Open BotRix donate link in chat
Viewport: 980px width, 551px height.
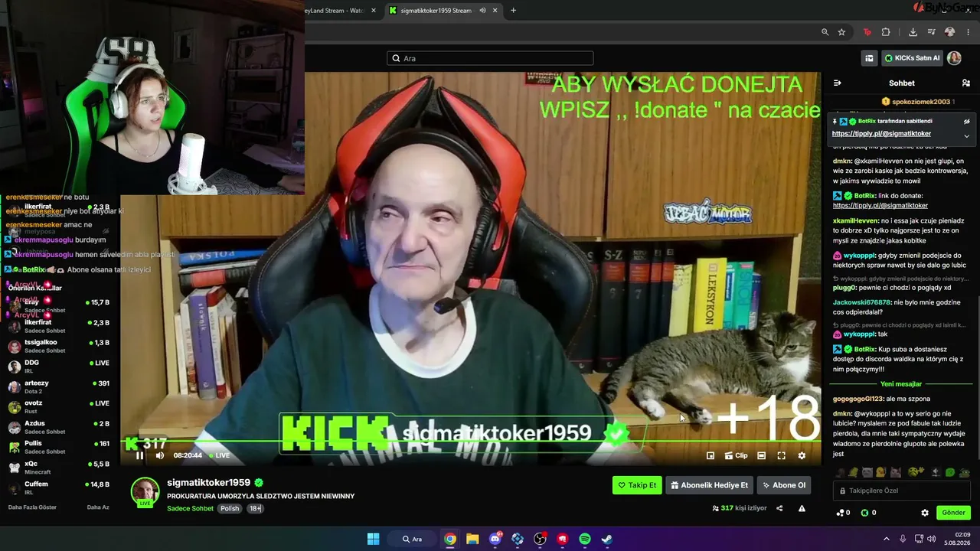[x=880, y=206]
